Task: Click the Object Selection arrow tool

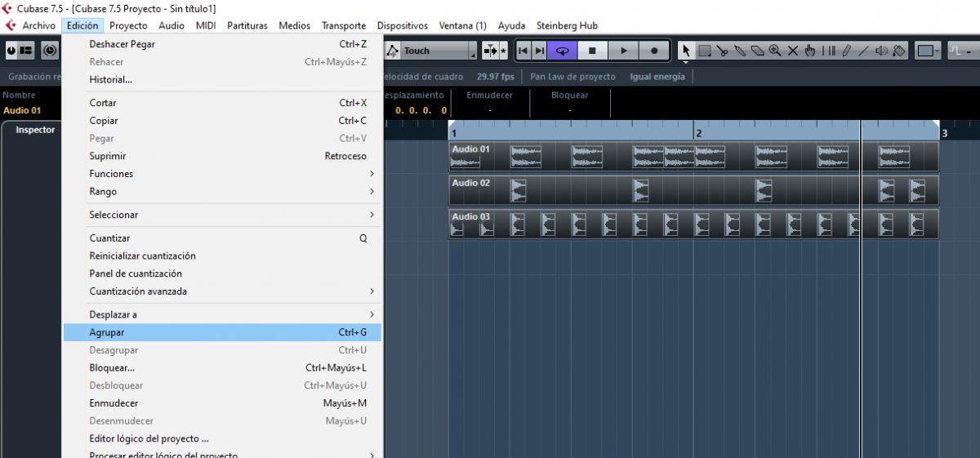Action: (x=686, y=51)
